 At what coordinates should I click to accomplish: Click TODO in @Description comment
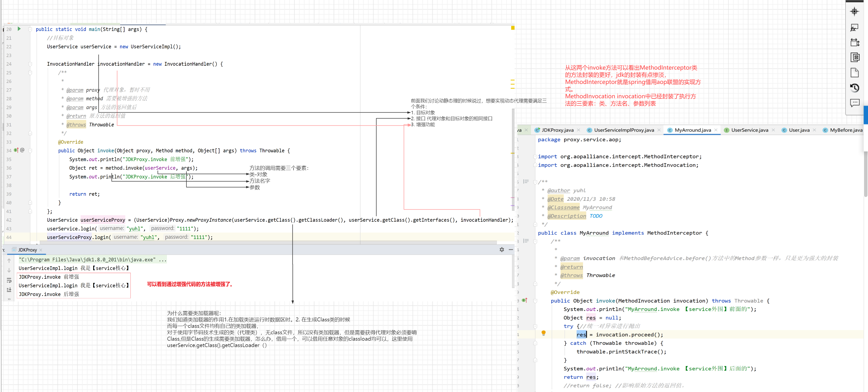pyautogui.click(x=596, y=216)
